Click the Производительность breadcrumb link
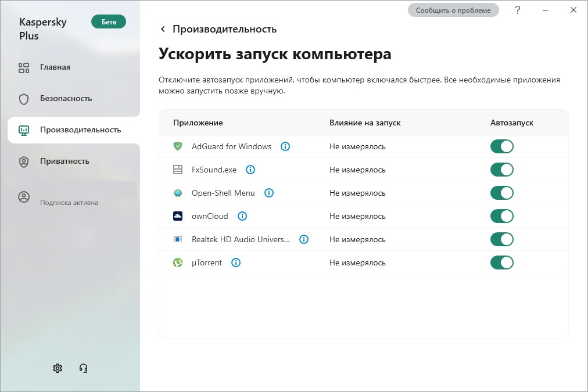The image size is (588, 392). [225, 29]
